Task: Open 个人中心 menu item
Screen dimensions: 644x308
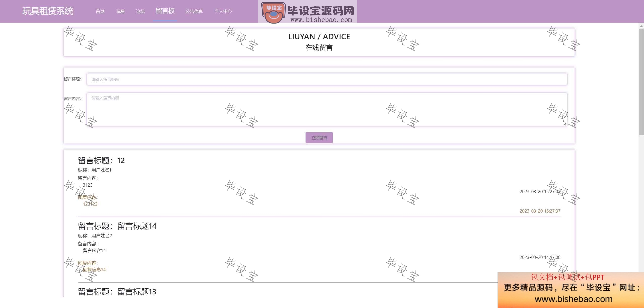Action: pyautogui.click(x=223, y=11)
